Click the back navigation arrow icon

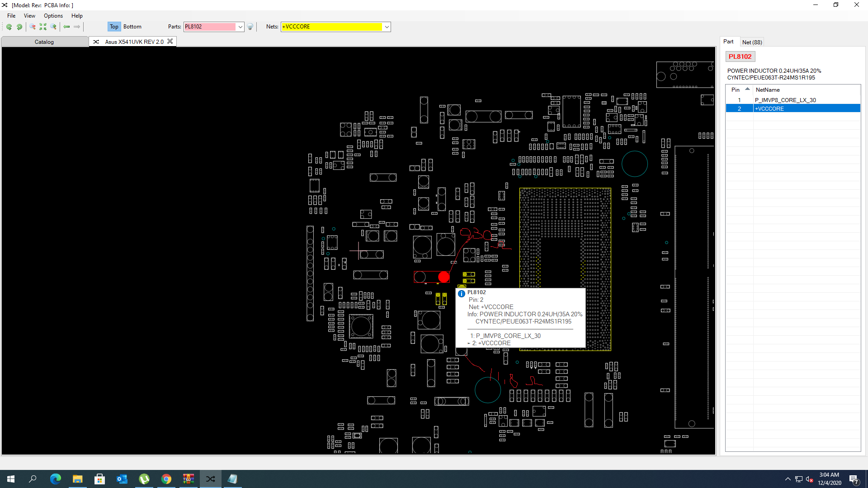tap(66, 27)
